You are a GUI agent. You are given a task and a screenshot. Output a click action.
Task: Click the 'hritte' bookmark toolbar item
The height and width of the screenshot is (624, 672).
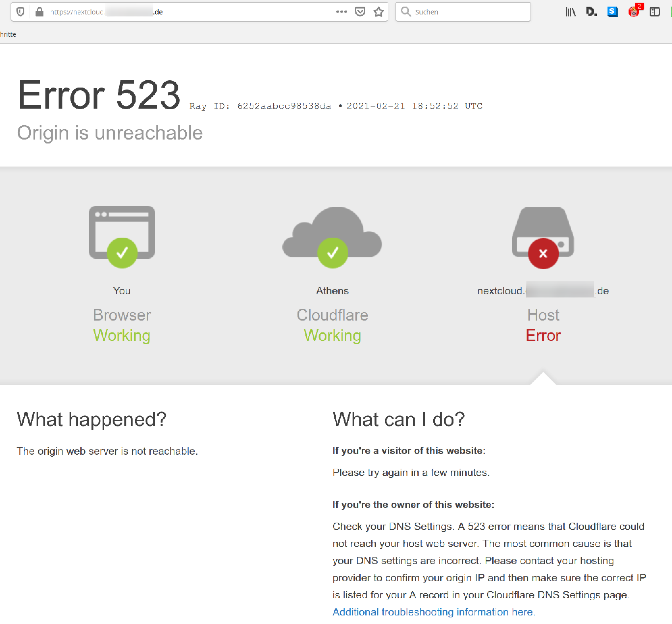8,35
